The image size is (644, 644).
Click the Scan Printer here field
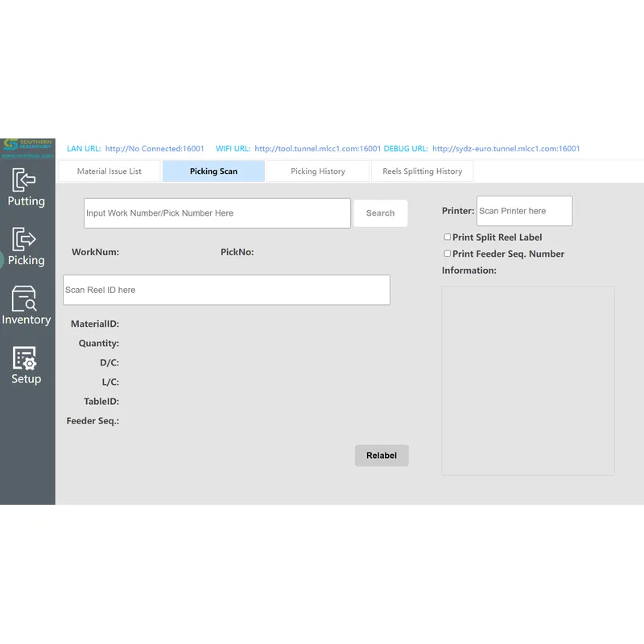tap(524, 210)
